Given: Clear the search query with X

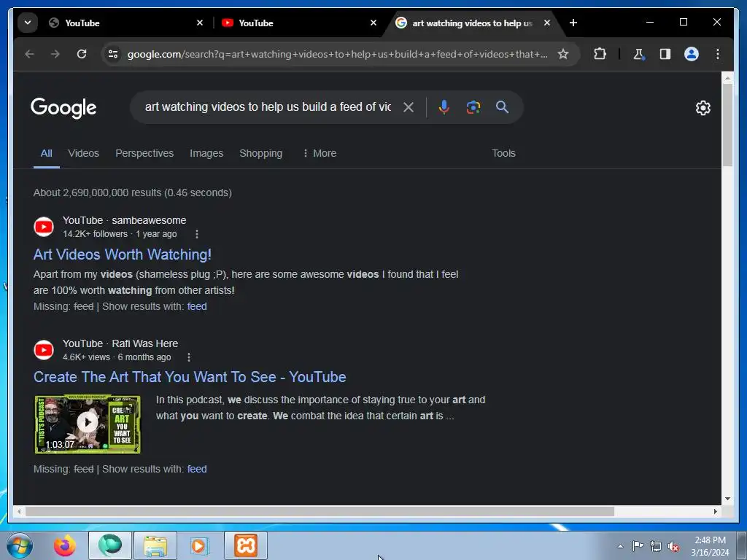Looking at the screenshot, I should click(409, 107).
